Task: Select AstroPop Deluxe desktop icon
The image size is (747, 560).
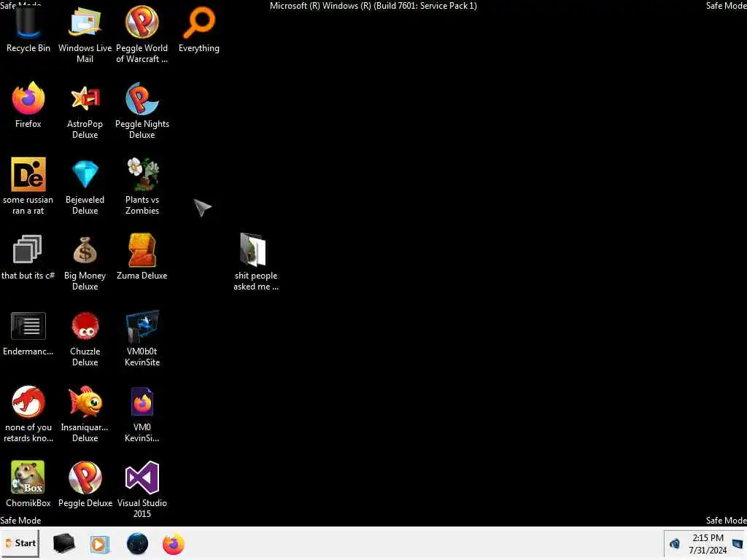Action: tap(85, 111)
